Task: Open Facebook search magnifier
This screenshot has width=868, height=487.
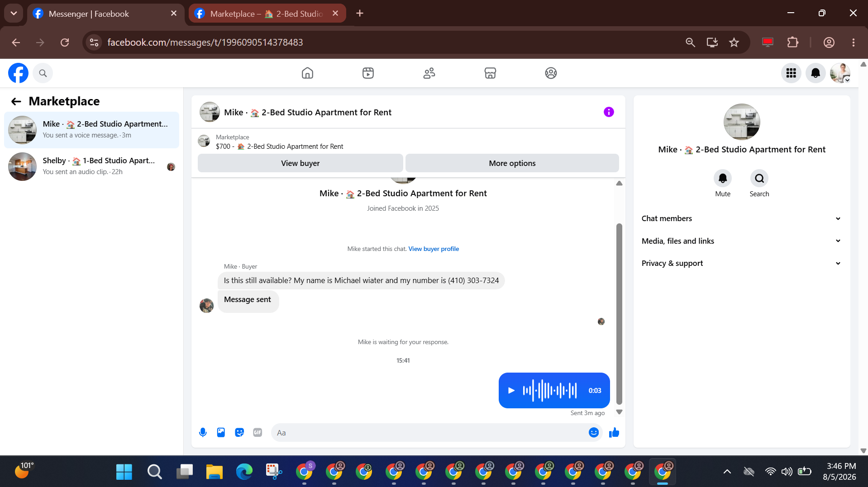Action: click(43, 73)
